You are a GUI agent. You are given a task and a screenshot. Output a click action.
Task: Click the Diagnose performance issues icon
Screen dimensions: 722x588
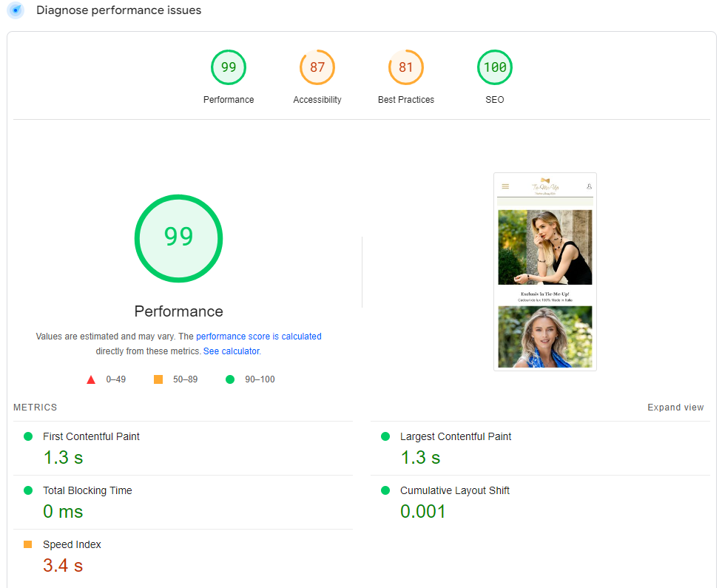pos(16,10)
